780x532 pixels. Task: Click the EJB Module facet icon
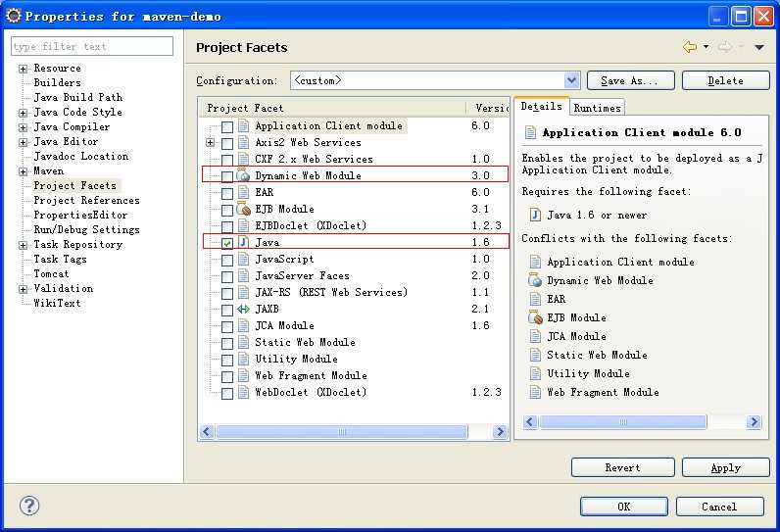[x=243, y=209]
